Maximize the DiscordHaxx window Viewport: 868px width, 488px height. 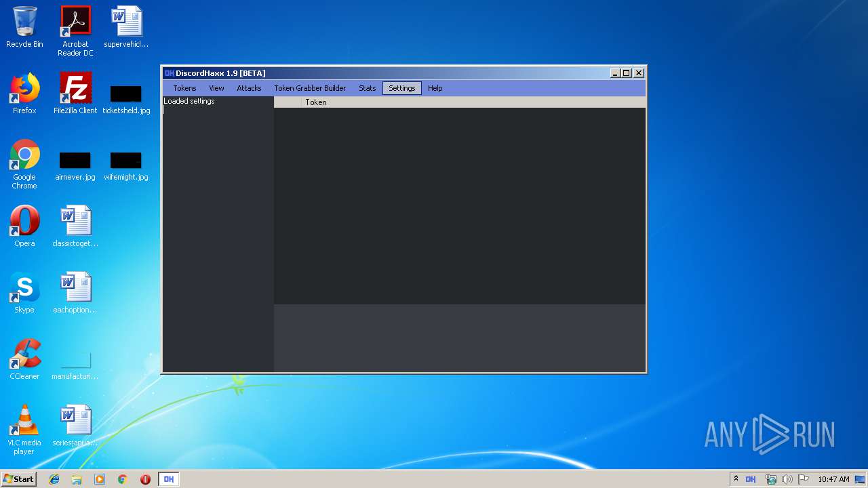coord(627,73)
